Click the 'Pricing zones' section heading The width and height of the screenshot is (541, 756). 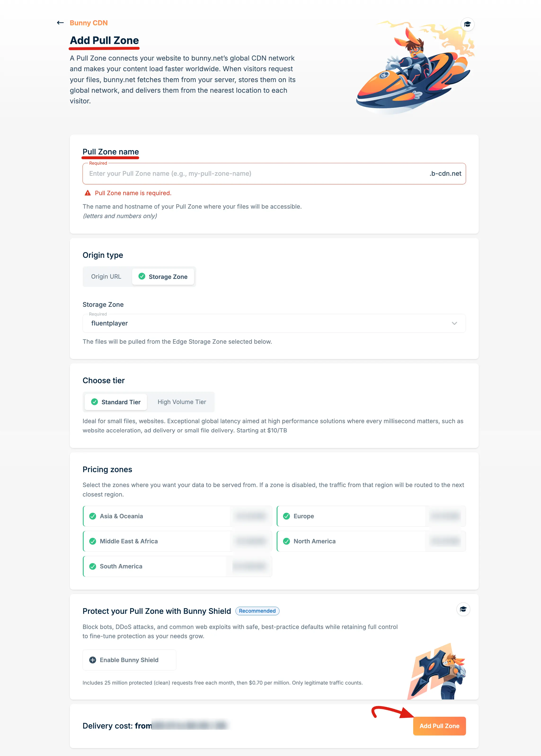click(107, 469)
